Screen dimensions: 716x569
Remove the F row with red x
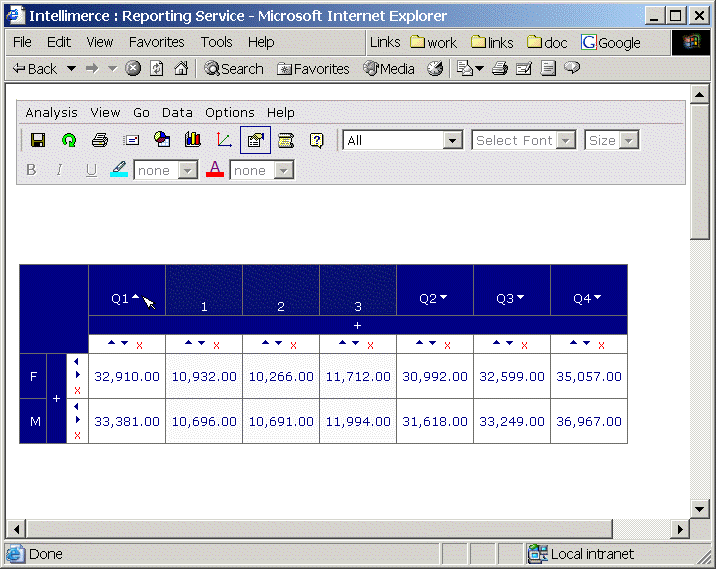77,390
